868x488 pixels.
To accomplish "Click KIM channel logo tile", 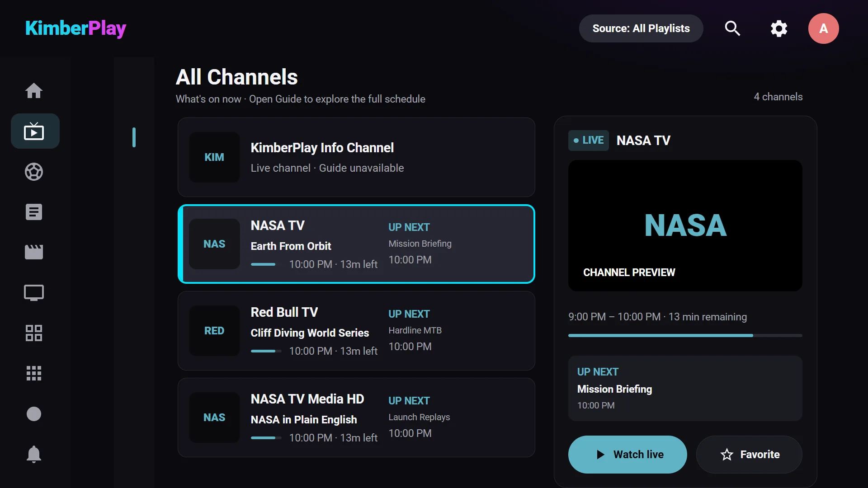I will pyautogui.click(x=214, y=157).
